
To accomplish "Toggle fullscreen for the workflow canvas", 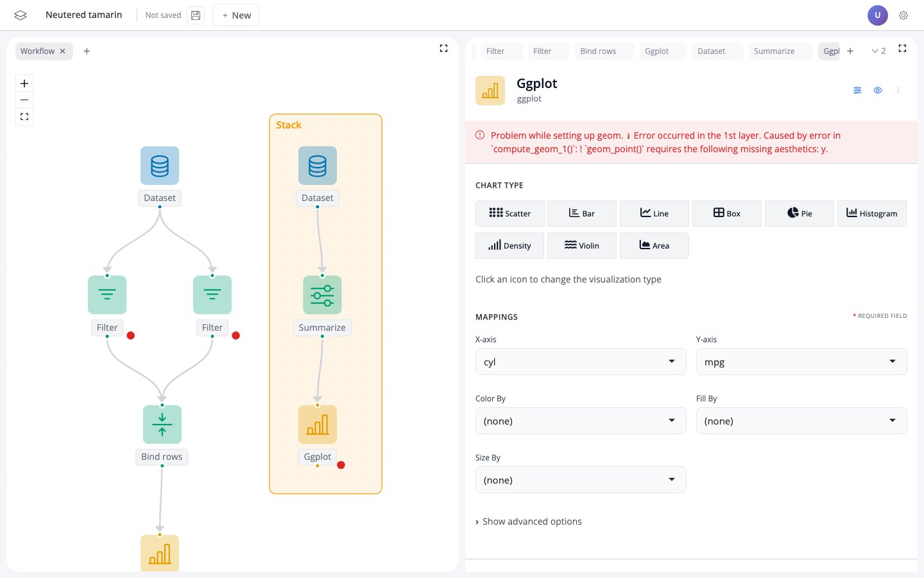I will [x=443, y=48].
